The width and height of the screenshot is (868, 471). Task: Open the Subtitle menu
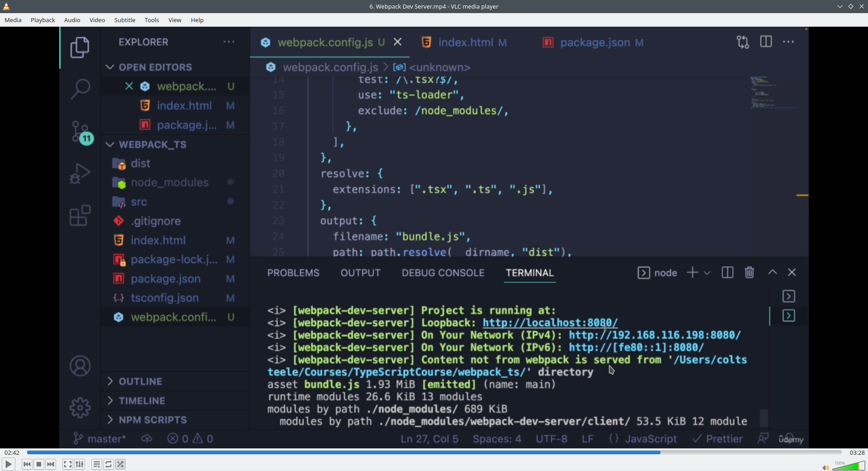[x=125, y=20]
